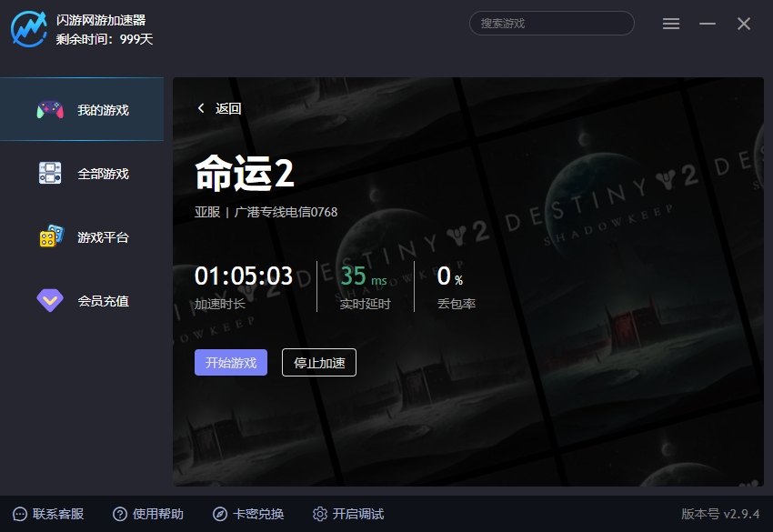Focus the 搜索游戏 search field
The width and height of the screenshot is (773, 532).
(x=551, y=24)
